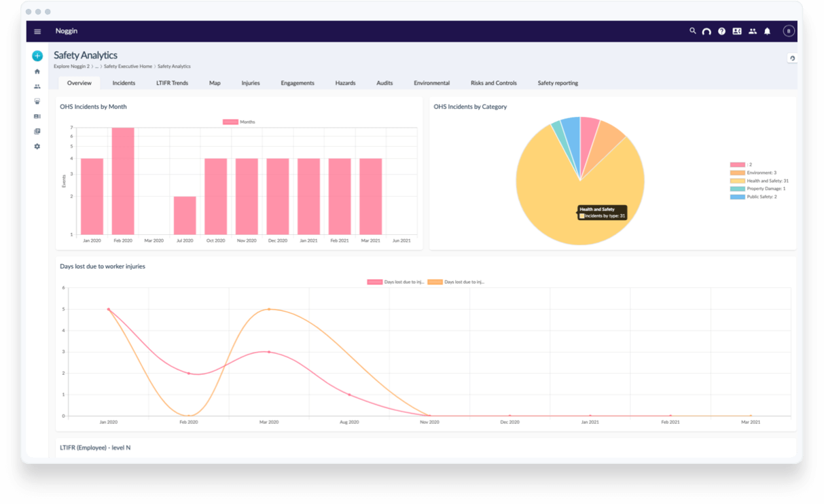
Task: Click the people icon in the sidebar
Action: click(37, 86)
